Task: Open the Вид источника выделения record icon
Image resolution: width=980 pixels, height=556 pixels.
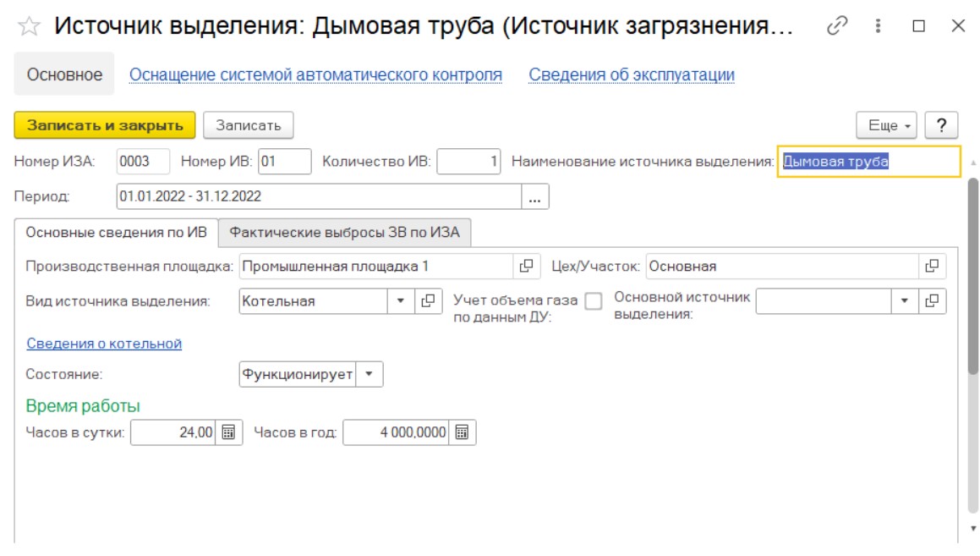Action: [428, 301]
